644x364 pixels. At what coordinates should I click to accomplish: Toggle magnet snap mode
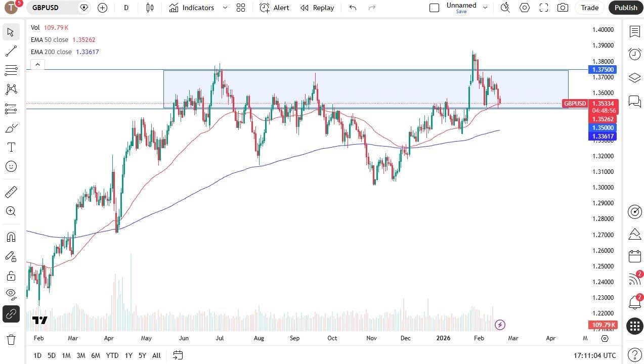tap(11, 237)
